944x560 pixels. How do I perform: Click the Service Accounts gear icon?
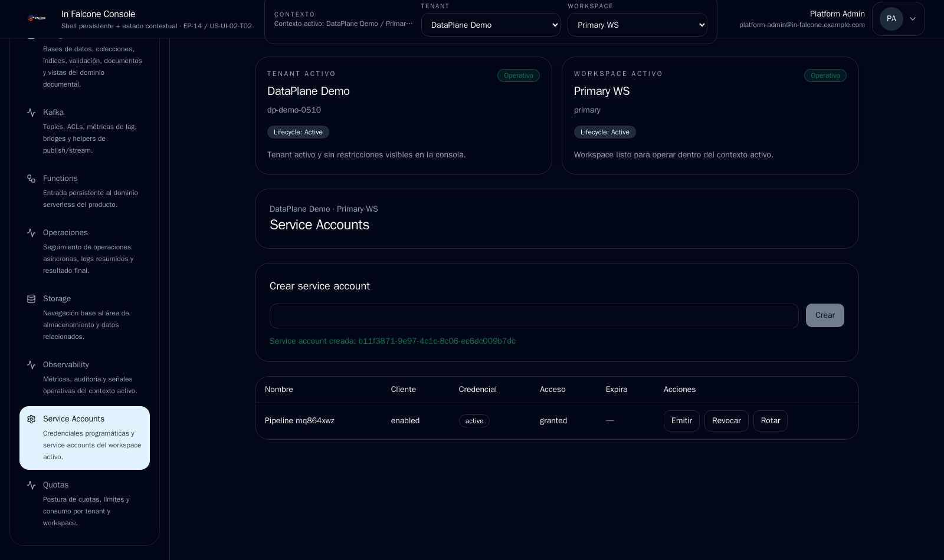pyautogui.click(x=31, y=419)
